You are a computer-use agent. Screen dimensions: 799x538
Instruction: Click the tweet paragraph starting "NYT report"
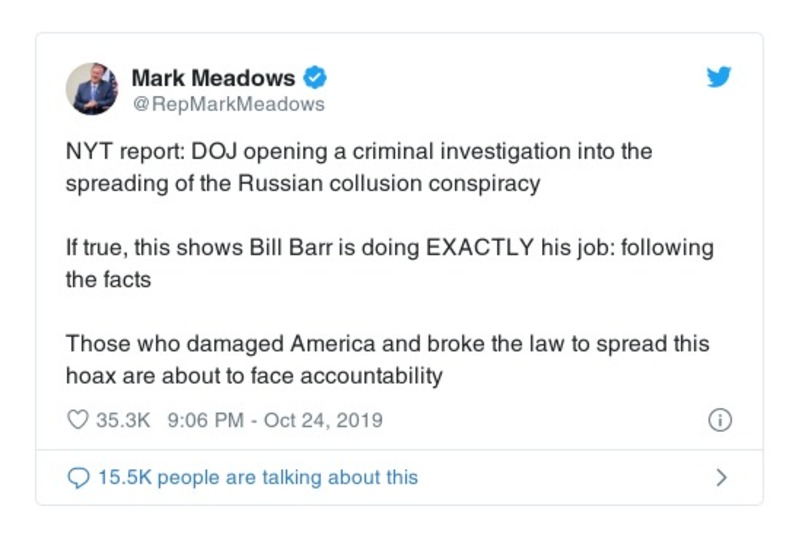point(358,168)
